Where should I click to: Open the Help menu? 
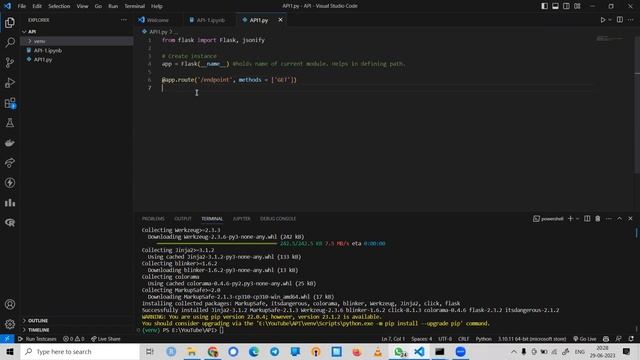click(x=157, y=6)
